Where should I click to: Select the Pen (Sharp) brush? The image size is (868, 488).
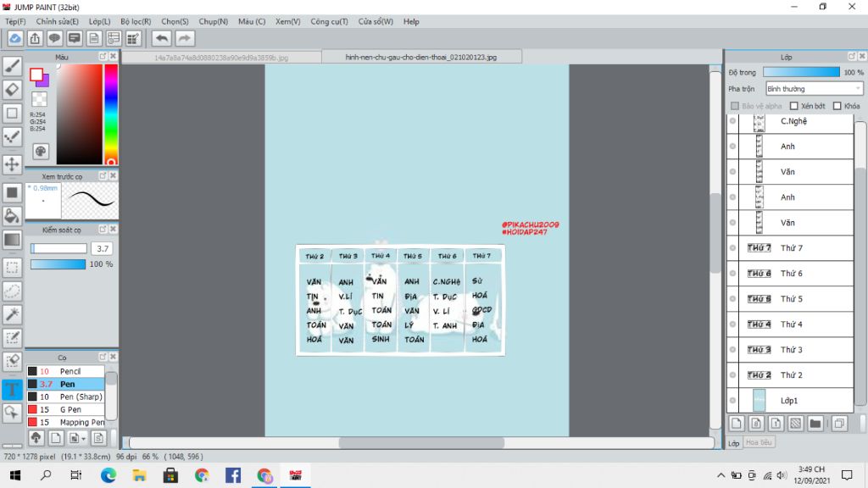65,396
